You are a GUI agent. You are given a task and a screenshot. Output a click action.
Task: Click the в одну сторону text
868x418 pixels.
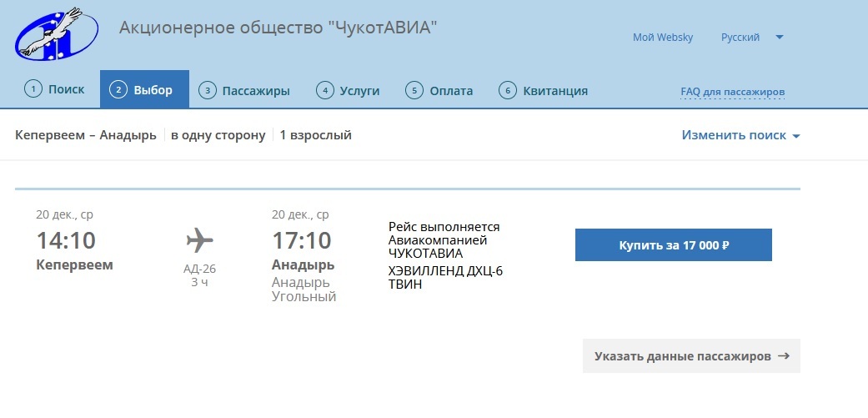tap(218, 135)
